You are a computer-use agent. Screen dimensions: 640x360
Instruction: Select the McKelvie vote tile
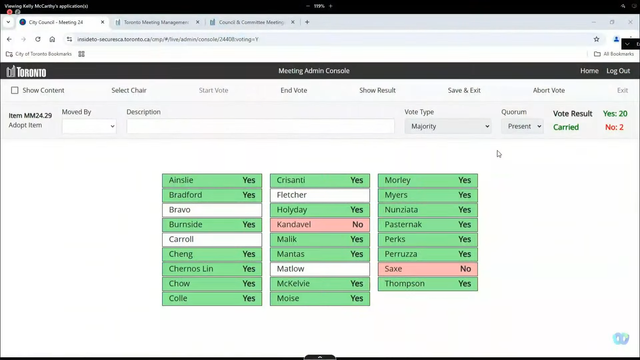point(320,283)
